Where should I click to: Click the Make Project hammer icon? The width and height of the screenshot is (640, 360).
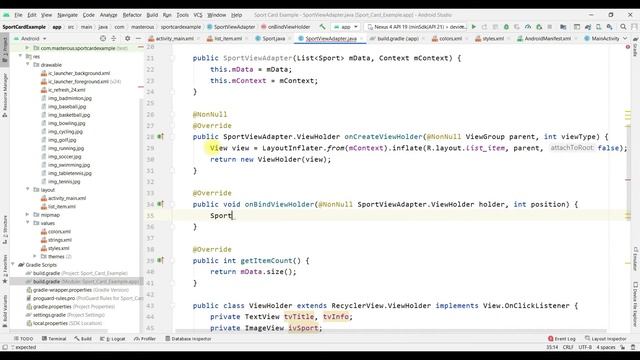point(322,27)
